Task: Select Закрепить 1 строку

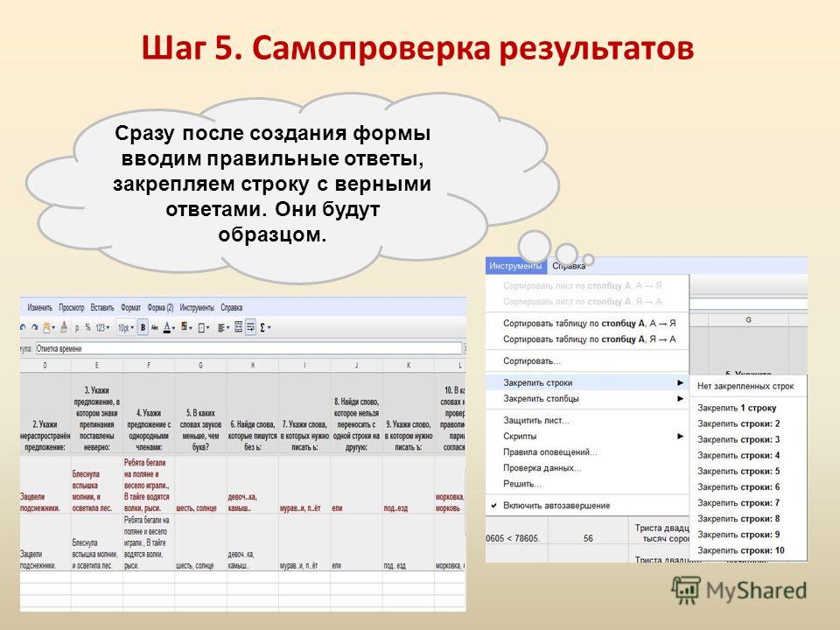Action: pos(748,408)
